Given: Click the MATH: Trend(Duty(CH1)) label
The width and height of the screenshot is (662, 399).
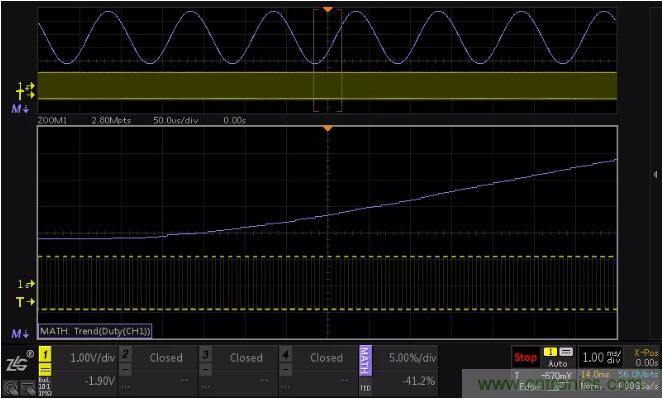Looking at the screenshot, I should (95, 331).
